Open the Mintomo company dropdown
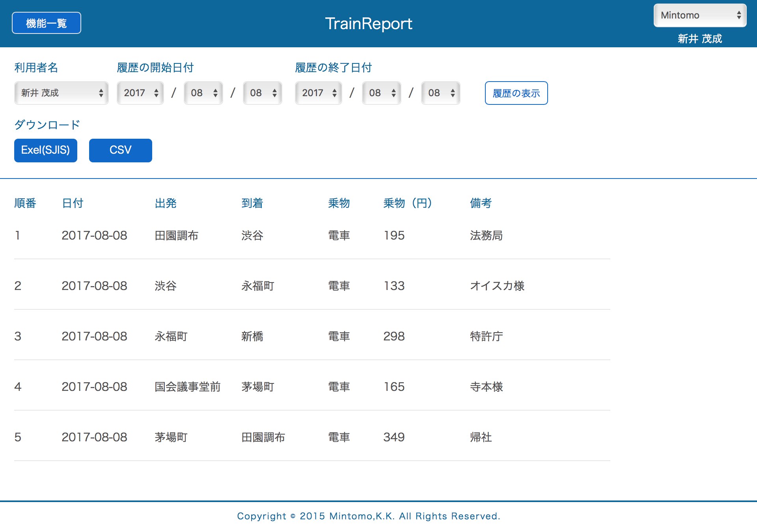The height and width of the screenshot is (532, 757). coord(700,15)
